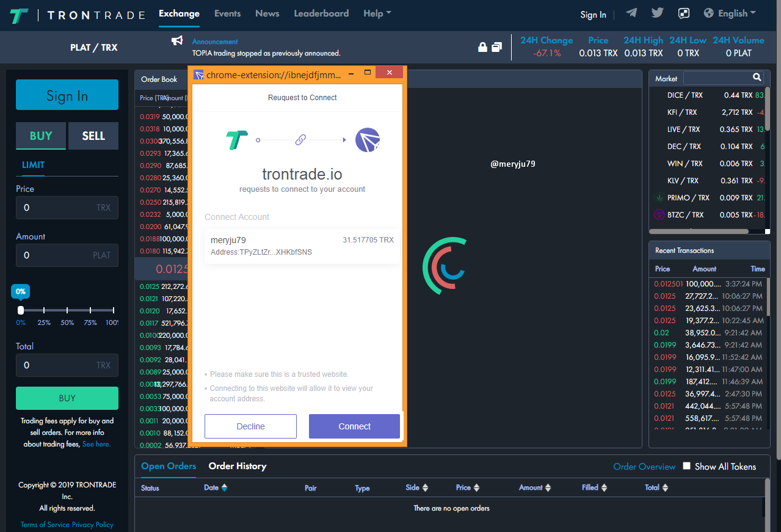
Task: Sort open orders by Side arrows
Action: pos(426,487)
